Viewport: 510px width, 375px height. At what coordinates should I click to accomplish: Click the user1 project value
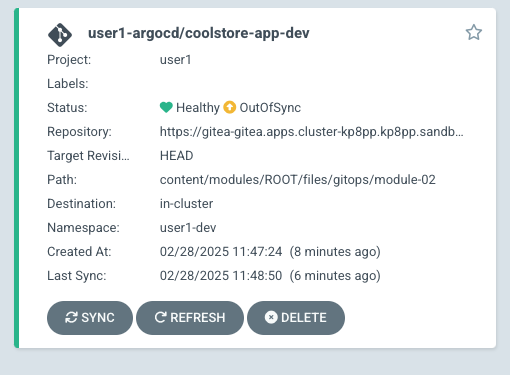(x=176, y=60)
